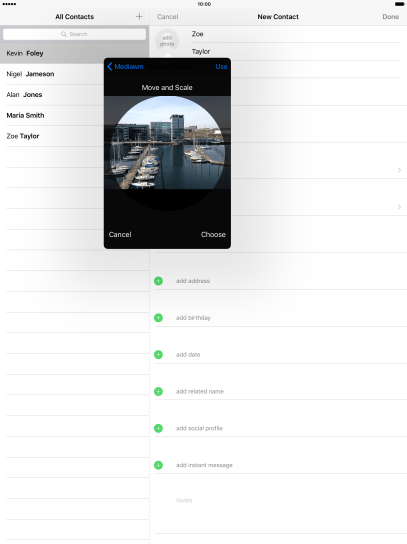Tap the add photo circle
The image size is (407, 544).
pyautogui.click(x=167, y=41)
